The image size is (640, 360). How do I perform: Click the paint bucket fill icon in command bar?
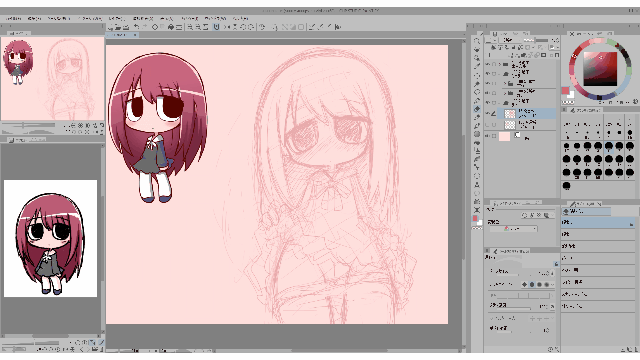pyautogui.click(x=171, y=27)
